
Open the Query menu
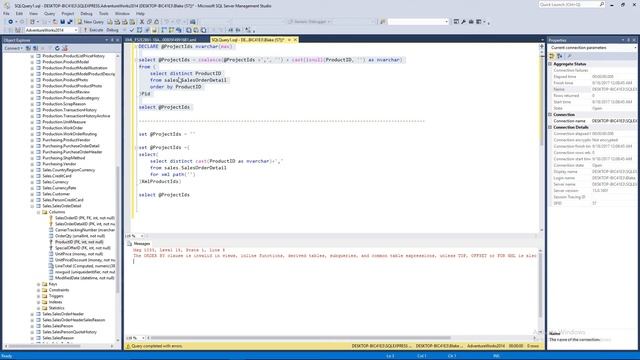[x=49, y=13]
